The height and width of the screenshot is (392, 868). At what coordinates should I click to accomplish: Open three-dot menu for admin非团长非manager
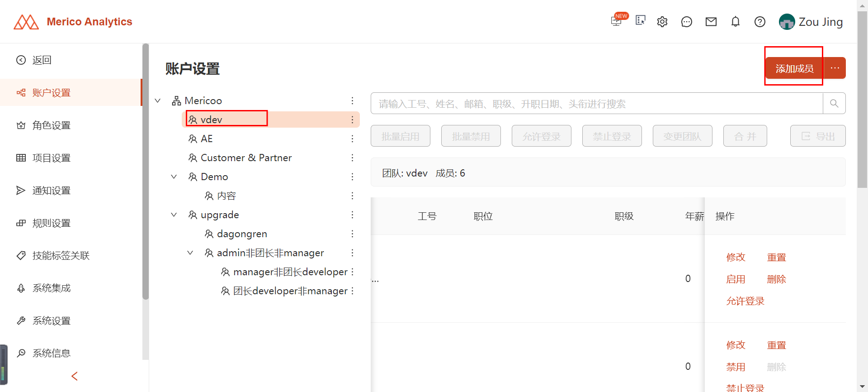[x=352, y=253]
